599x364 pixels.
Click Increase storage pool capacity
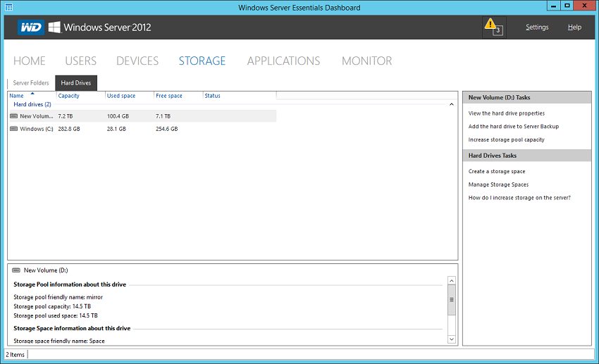point(506,139)
